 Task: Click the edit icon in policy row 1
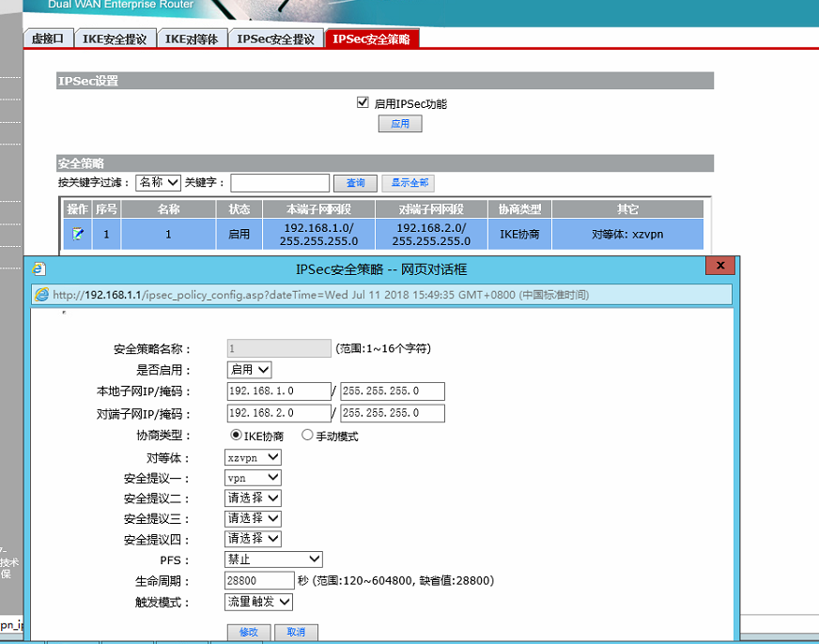[x=78, y=234]
